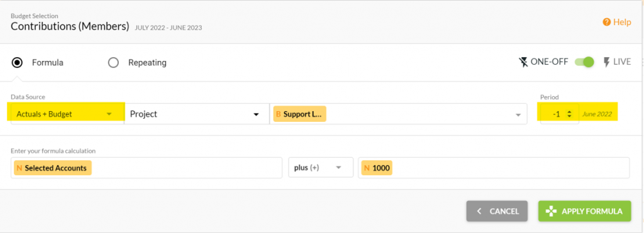This screenshot has height=233, width=644.
Task: Click the Cancel button's left chevron icon
Action: click(x=479, y=211)
